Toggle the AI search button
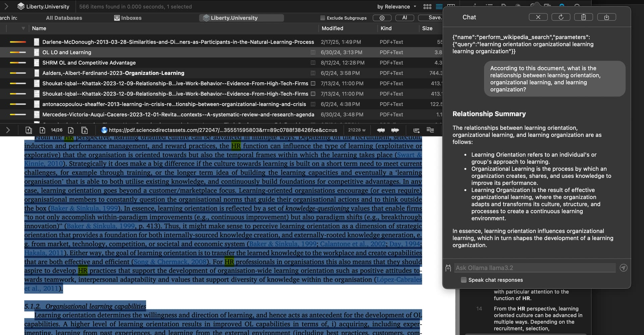This screenshot has width=644, height=335. point(405,18)
